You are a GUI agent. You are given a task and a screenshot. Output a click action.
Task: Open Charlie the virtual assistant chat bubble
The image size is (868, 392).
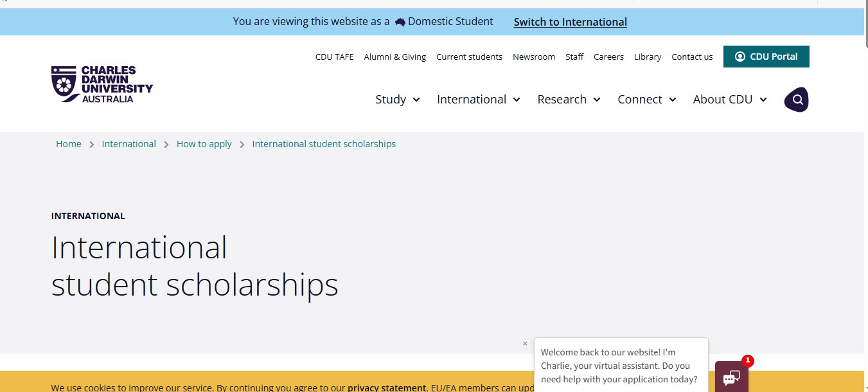[x=731, y=378]
